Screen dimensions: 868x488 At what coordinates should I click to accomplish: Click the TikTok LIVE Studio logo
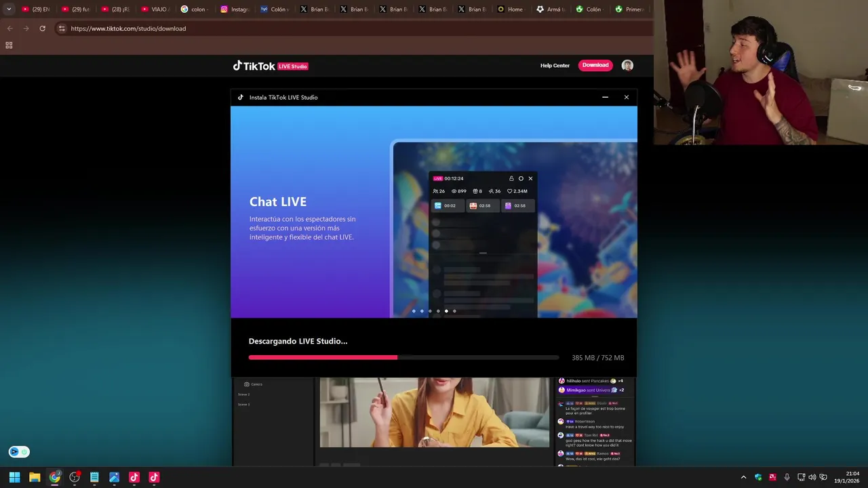pos(271,66)
